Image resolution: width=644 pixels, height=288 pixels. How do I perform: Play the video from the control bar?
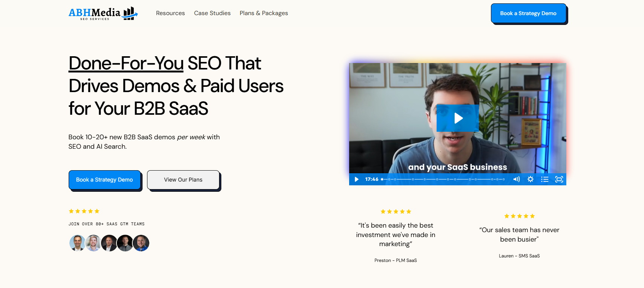click(x=356, y=179)
